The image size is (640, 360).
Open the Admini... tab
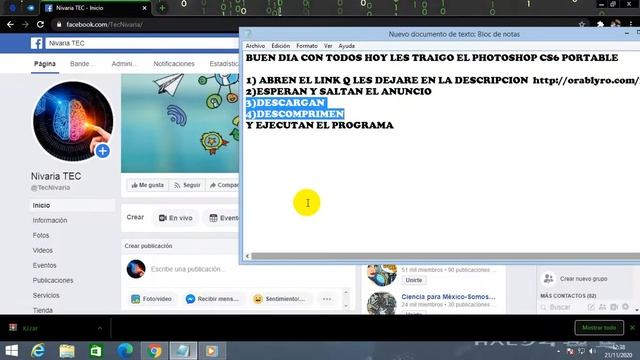point(124,64)
